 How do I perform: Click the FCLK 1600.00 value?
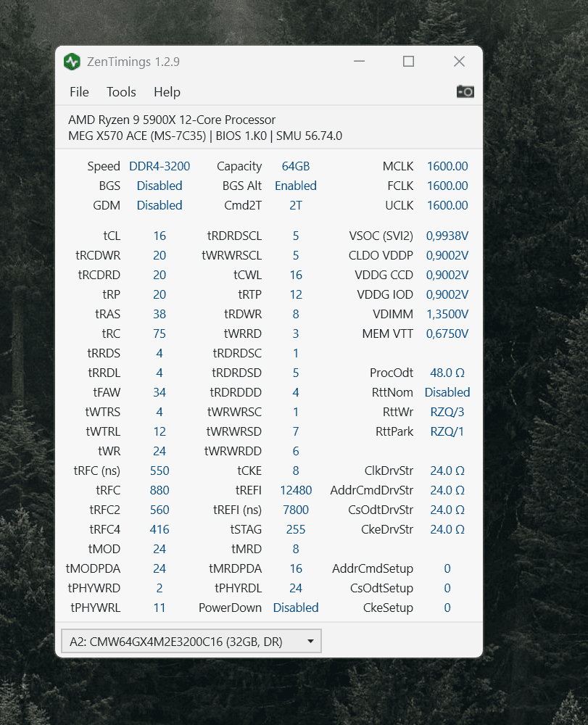point(447,186)
